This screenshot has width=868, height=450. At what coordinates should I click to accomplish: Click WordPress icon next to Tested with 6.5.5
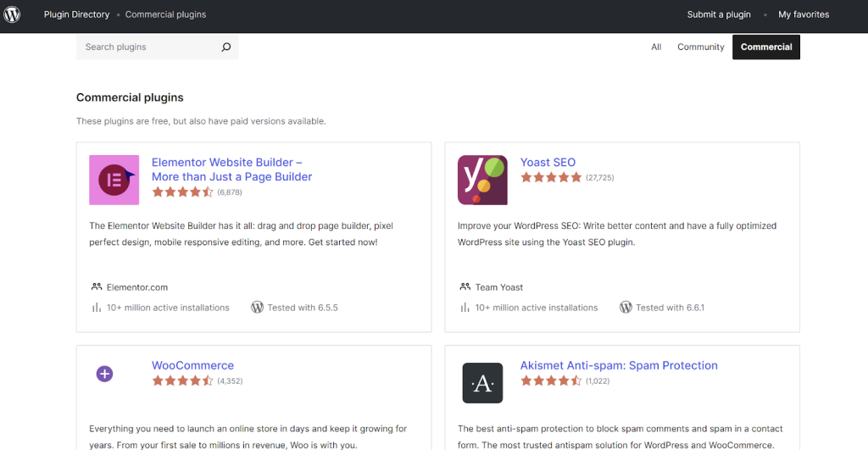click(x=258, y=307)
